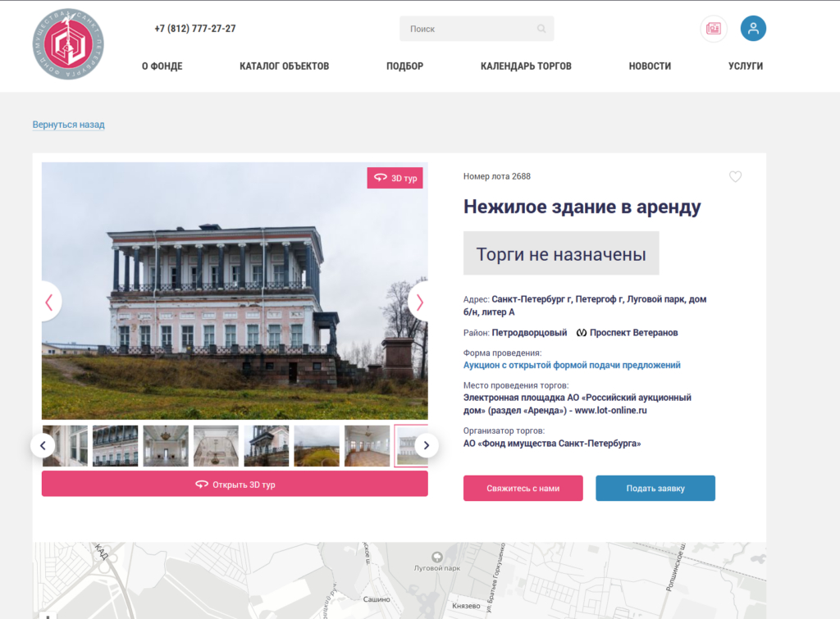
Task: Click the Петродворцовый district text
Action: tap(529, 333)
